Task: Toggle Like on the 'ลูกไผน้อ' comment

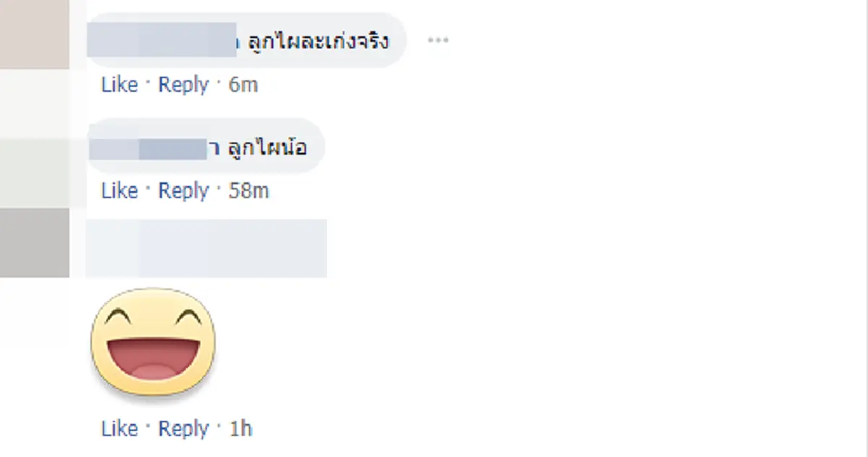Action: (119, 191)
